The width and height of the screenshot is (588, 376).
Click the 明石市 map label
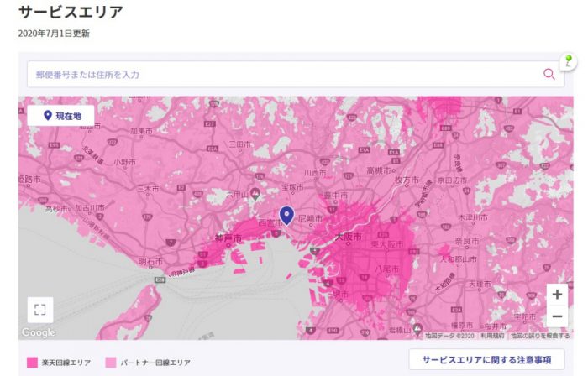150,261
